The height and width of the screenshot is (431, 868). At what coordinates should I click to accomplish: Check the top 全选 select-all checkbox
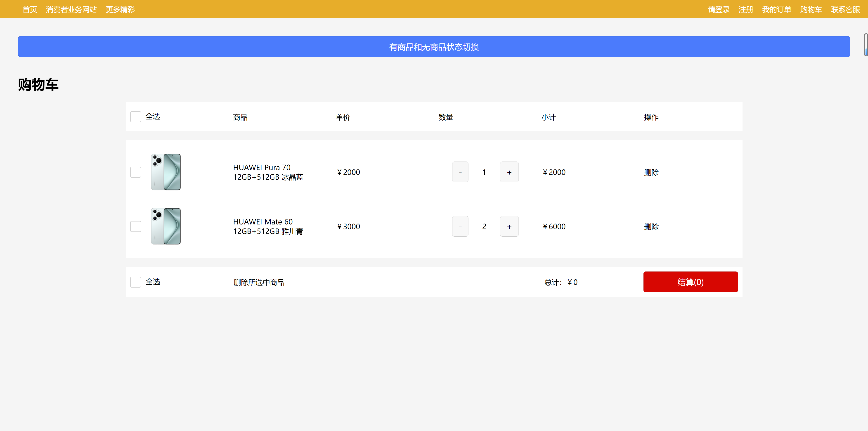click(x=135, y=117)
